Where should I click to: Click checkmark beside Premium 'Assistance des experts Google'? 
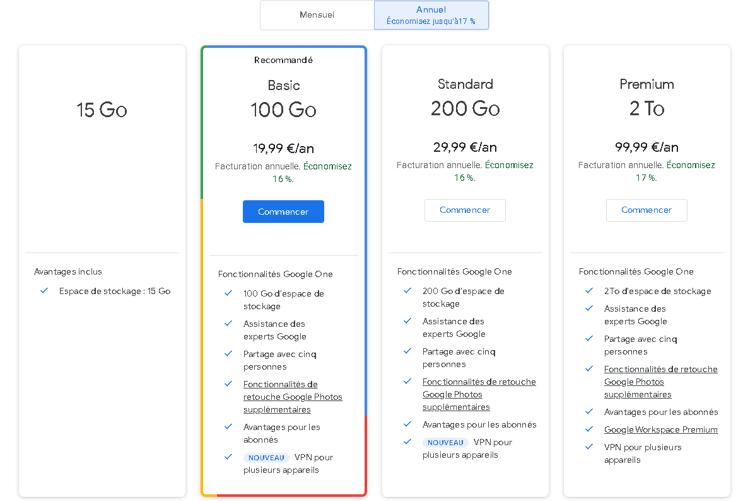click(589, 308)
